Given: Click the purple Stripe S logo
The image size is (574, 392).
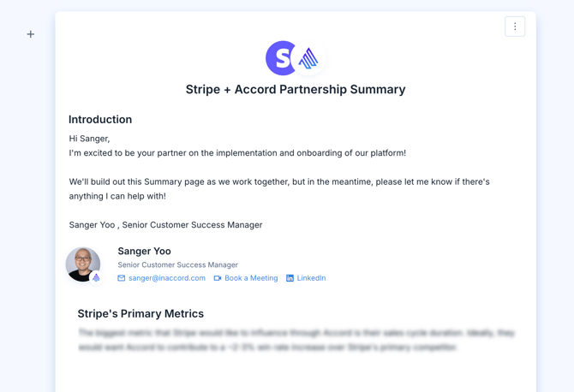Looking at the screenshot, I should (280, 58).
